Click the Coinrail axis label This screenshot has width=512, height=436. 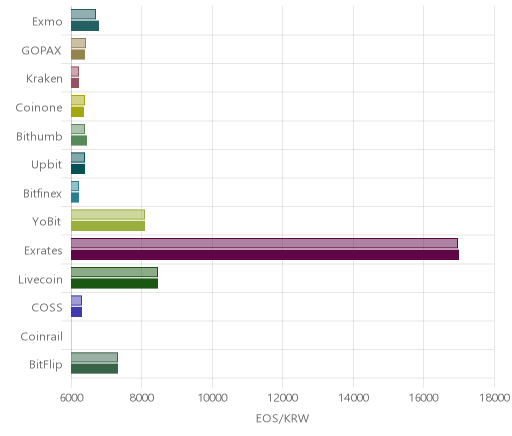click(x=42, y=336)
